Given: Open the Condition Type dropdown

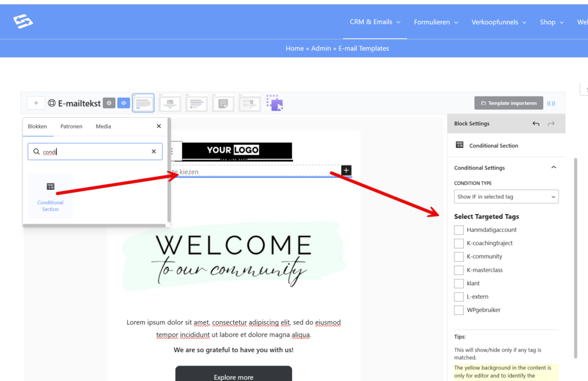Looking at the screenshot, I should (x=506, y=197).
